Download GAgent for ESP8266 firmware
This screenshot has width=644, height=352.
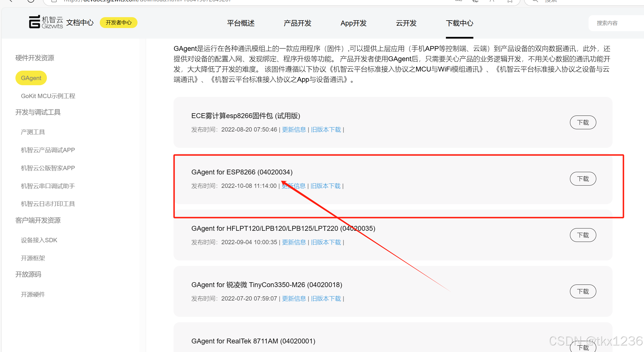coord(583,179)
